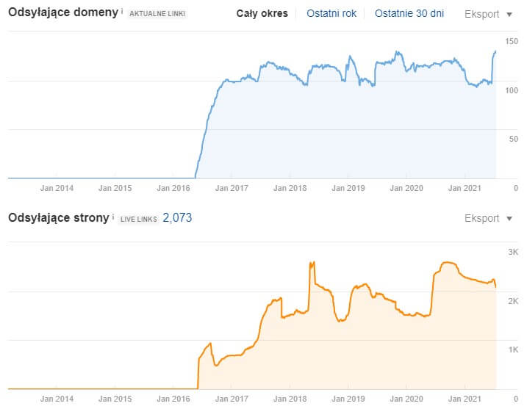Click the 50 value on domains chart axis
This screenshot has width=527, height=420.
514,139
